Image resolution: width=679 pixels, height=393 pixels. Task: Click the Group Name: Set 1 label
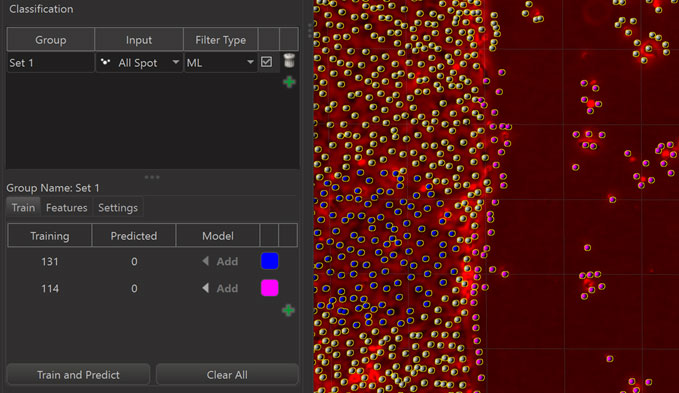click(x=53, y=188)
